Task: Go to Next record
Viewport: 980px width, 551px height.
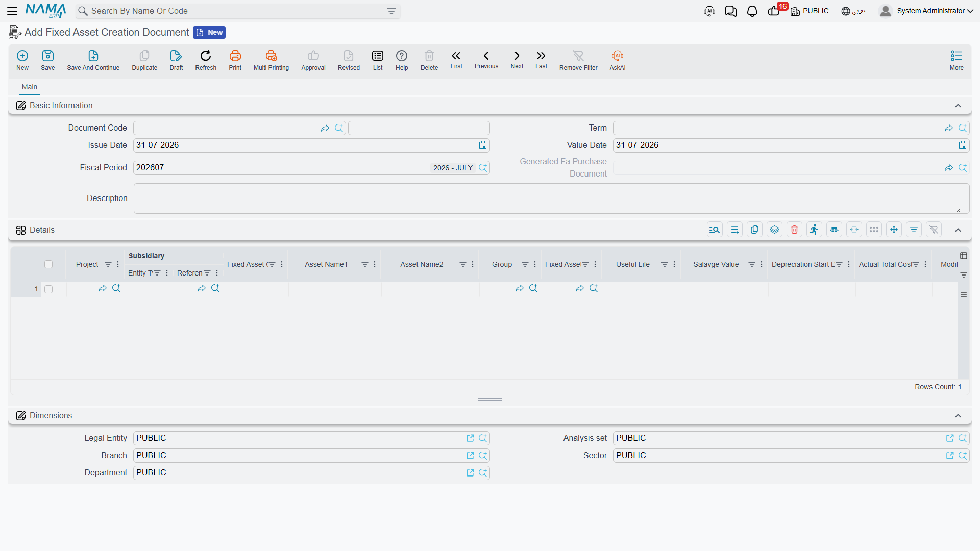Action: click(517, 60)
